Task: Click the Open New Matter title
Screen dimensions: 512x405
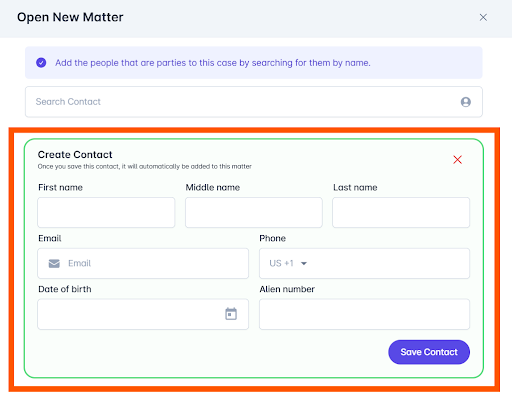Action: pyautogui.click(x=70, y=17)
